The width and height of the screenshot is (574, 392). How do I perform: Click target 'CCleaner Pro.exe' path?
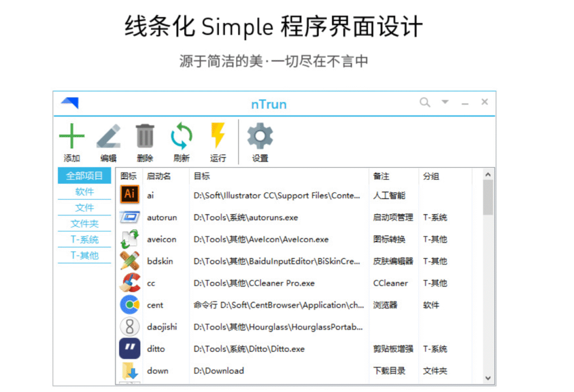[x=254, y=283]
